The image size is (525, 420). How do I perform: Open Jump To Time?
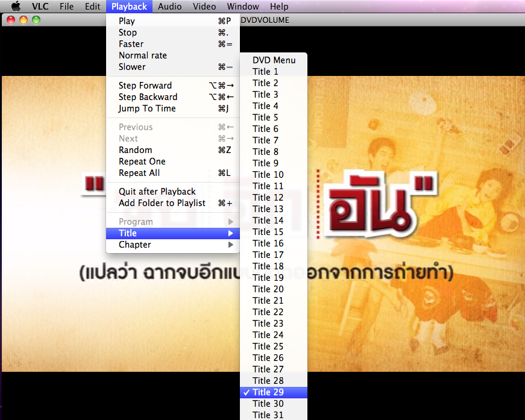(x=173, y=108)
